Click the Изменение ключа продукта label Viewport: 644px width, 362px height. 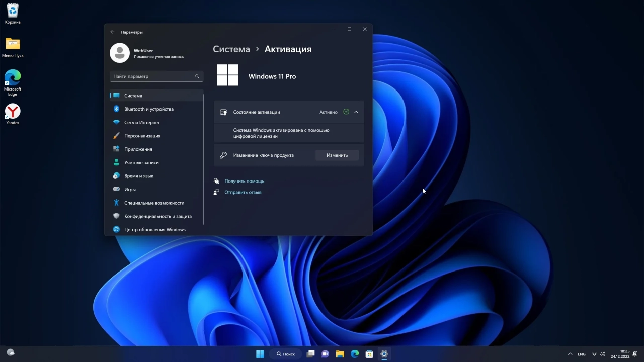[264, 155]
